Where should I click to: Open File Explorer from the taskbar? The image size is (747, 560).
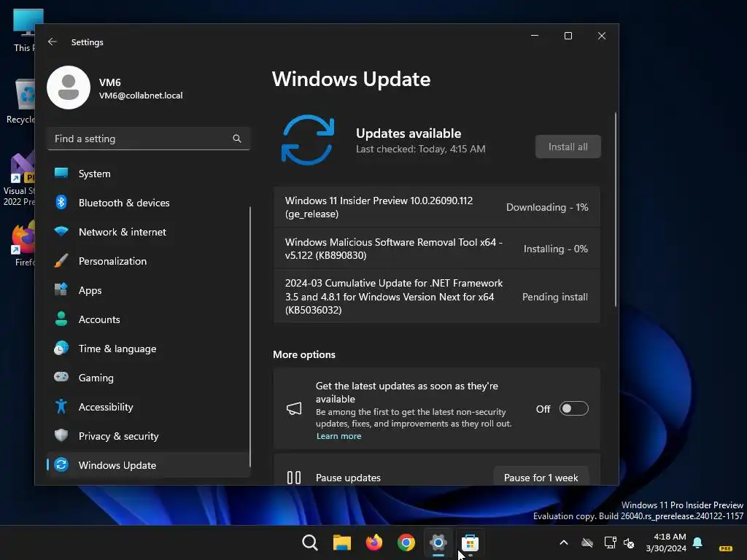coord(342,542)
